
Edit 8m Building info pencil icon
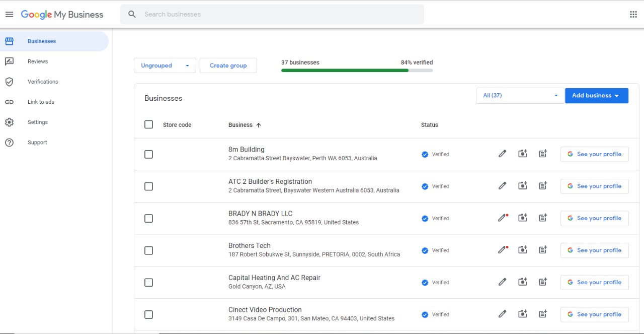point(502,154)
